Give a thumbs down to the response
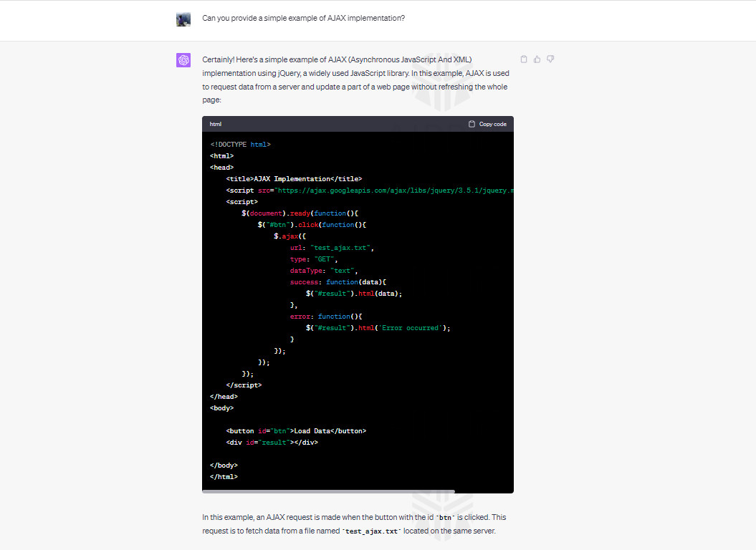Image resolution: width=756 pixels, height=550 pixels. (x=550, y=59)
